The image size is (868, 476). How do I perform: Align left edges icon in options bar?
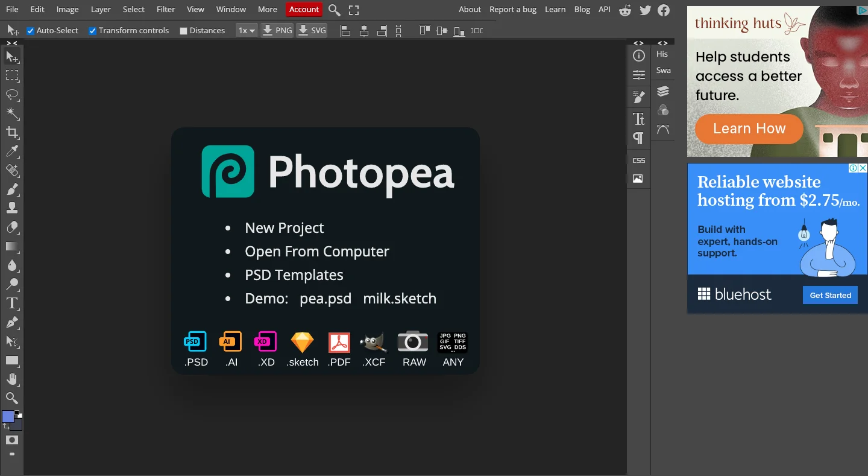[345, 30]
